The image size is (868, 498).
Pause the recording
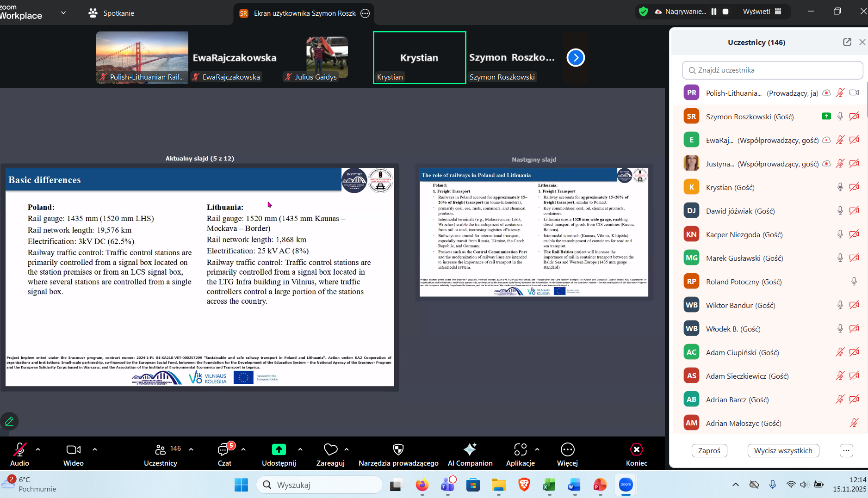point(714,12)
